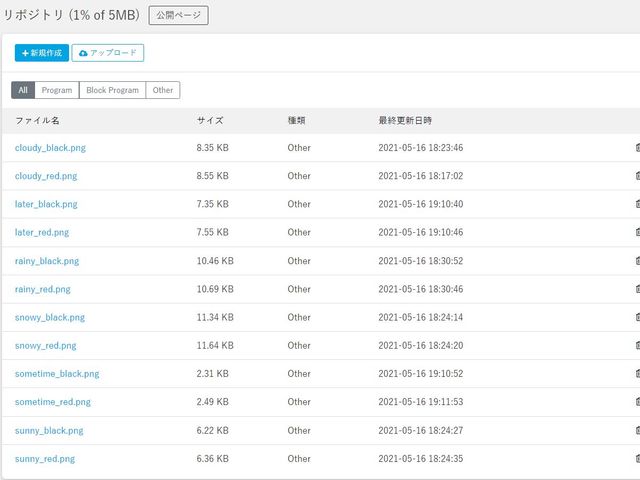Viewport: 640px width, 480px height.
Task: Click trash icon for sunny_red.png
Action: 637,459
